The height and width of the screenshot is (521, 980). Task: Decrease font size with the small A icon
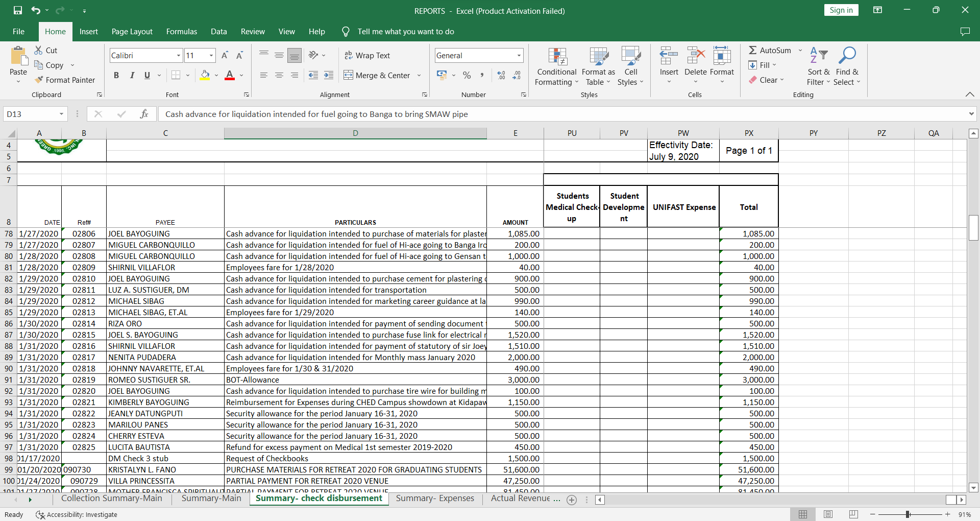pyautogui.click(x=239, y=55)
